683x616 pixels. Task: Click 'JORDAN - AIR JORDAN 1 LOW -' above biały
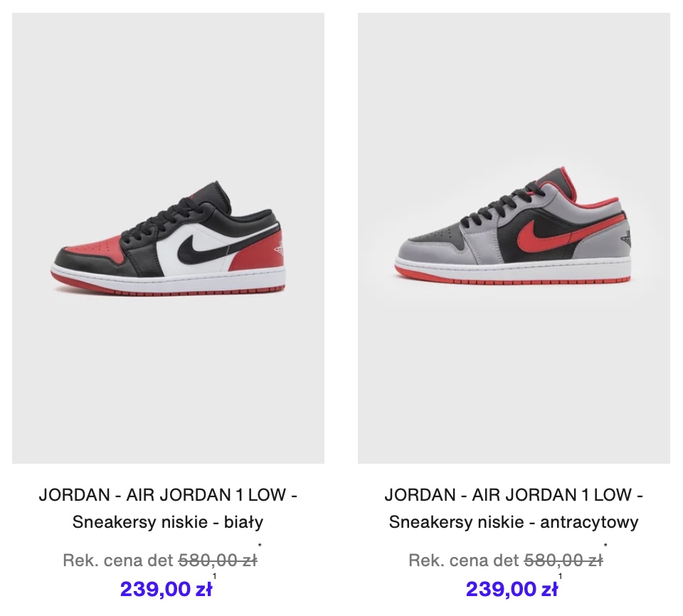[x=168, y=495]
